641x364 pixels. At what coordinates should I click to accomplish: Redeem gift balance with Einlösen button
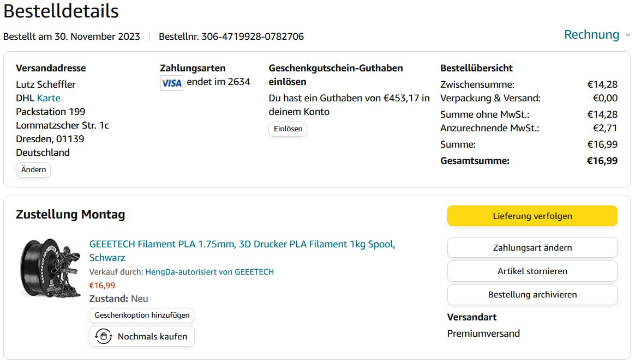pos(287,129)
